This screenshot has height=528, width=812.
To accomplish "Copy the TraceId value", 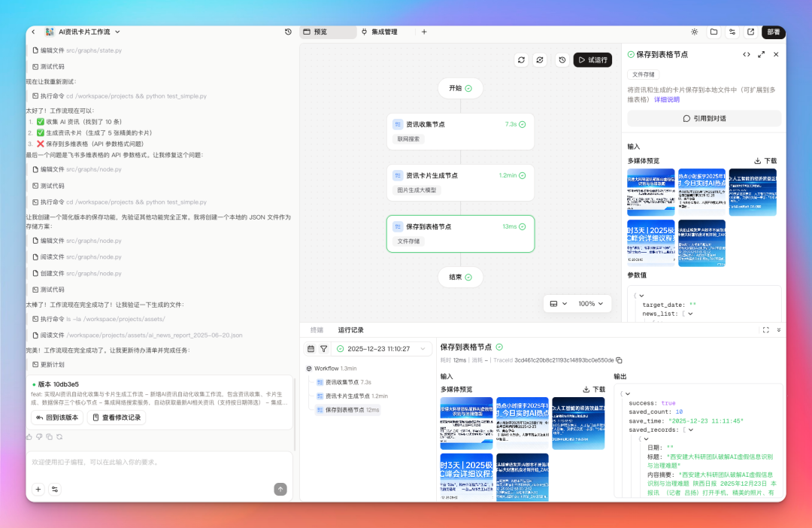I will [619, 360].
